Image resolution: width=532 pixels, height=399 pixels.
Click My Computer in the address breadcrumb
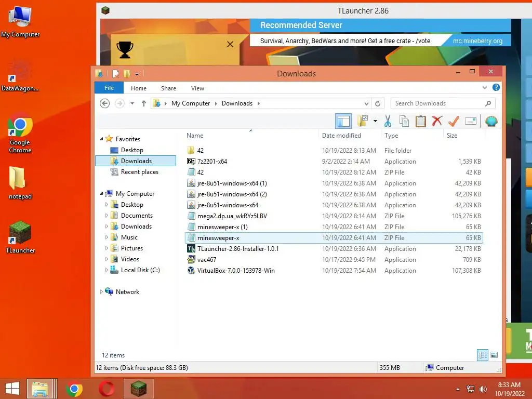tap(191, 103)
